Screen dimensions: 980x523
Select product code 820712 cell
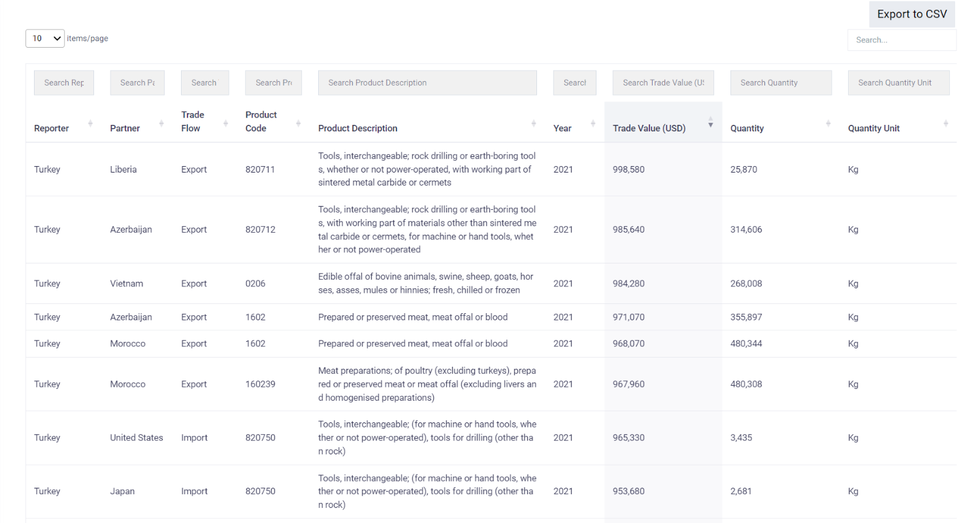[260, 229]
